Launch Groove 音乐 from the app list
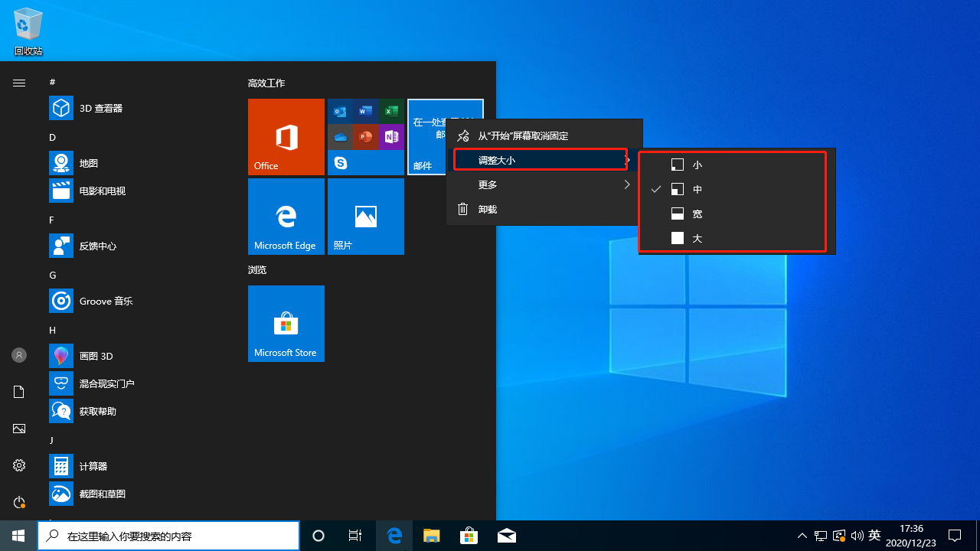980x551 pixels. (x=106, y=301)
